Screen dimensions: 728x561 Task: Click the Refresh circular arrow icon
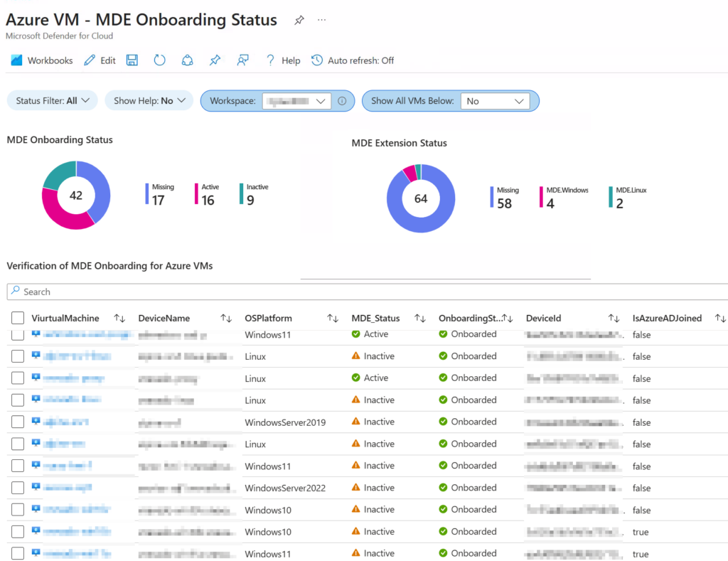coord(159,60)
